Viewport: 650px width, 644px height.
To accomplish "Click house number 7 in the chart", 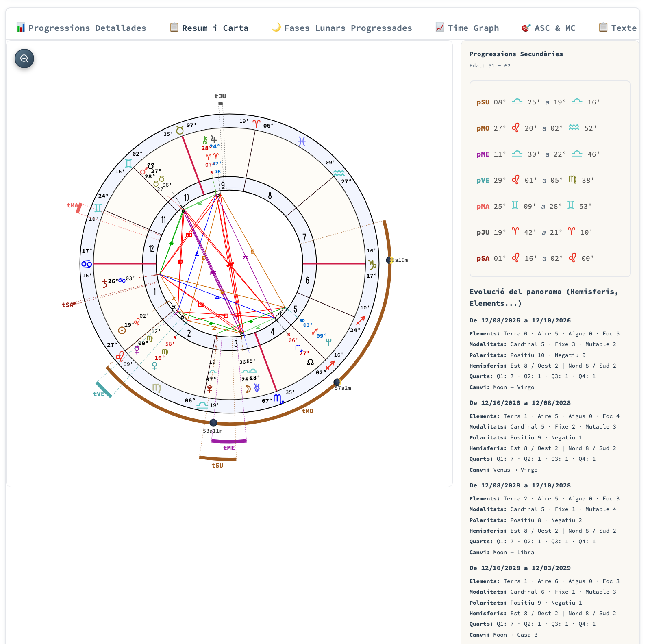I will tap(304, 237).
